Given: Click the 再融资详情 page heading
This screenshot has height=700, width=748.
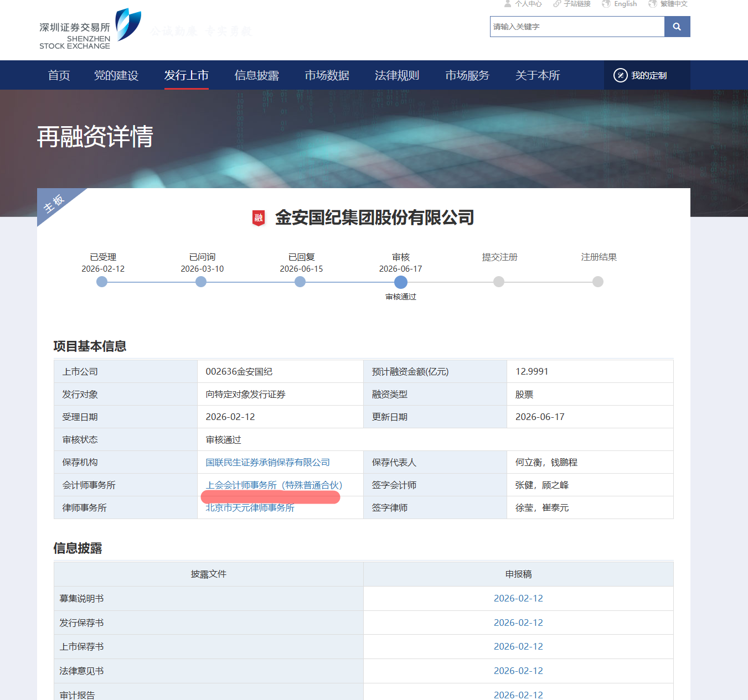Looking at the screenshot, I should point(95,137).
